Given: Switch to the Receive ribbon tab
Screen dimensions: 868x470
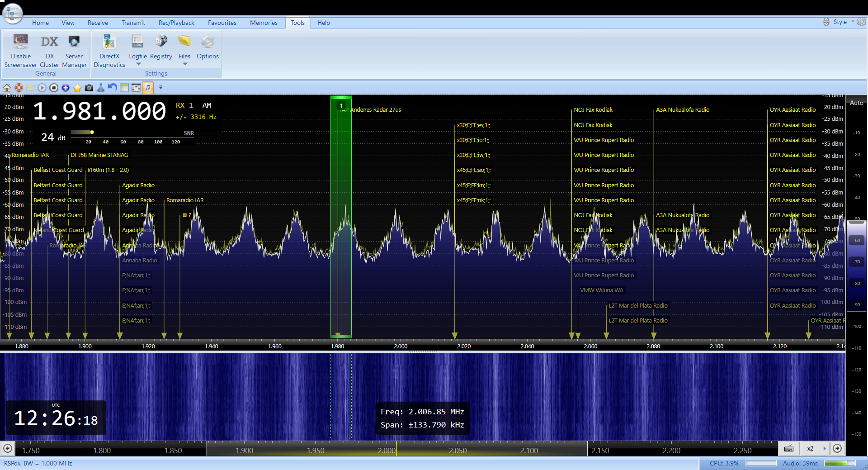Looking at the screenshot, I should coord(98,23).
